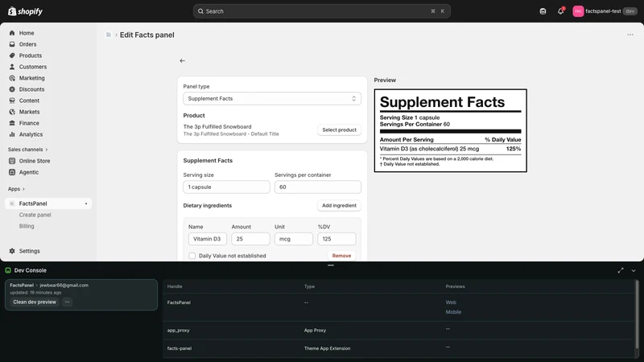This screenshot has height=362, width=644.
Task: Open the Web preview link
Action: 451,302
